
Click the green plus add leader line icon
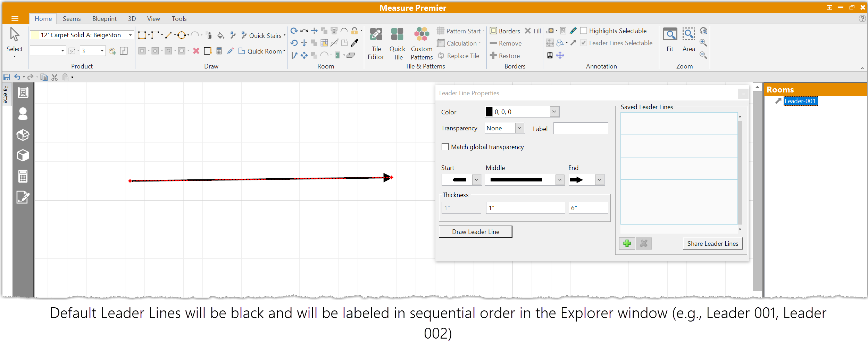tap(627, 244)
